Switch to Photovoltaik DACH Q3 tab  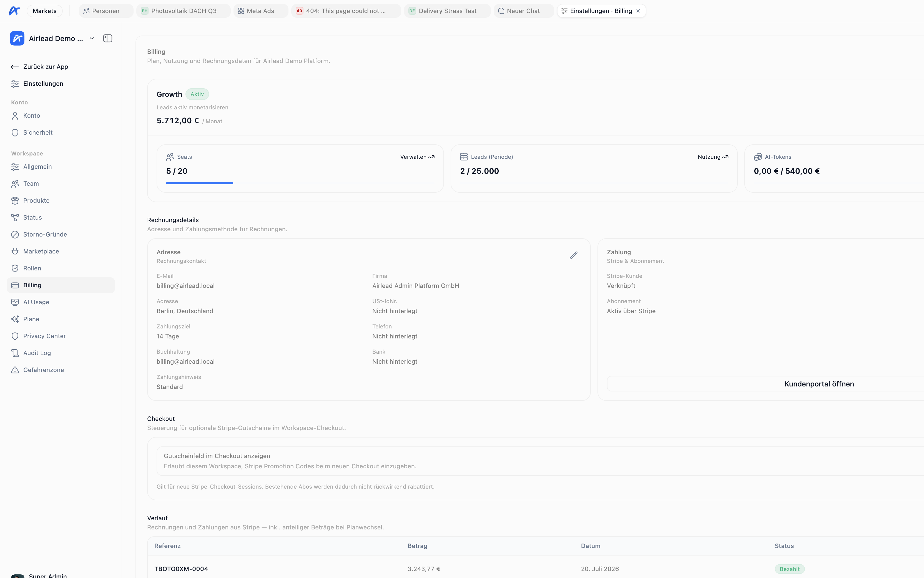click(184, 11)
